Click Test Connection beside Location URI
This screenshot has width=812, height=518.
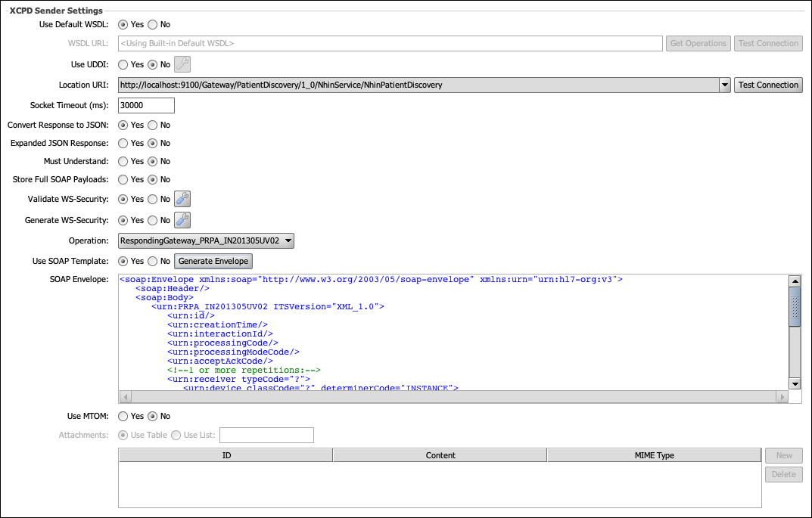(768, 85)
